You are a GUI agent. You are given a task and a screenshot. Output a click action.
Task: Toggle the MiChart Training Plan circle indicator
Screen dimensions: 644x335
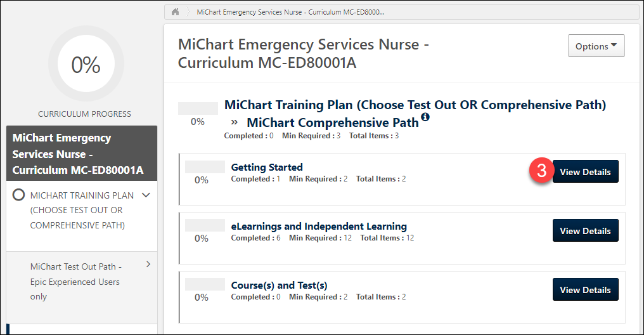(x=19, y=195)
